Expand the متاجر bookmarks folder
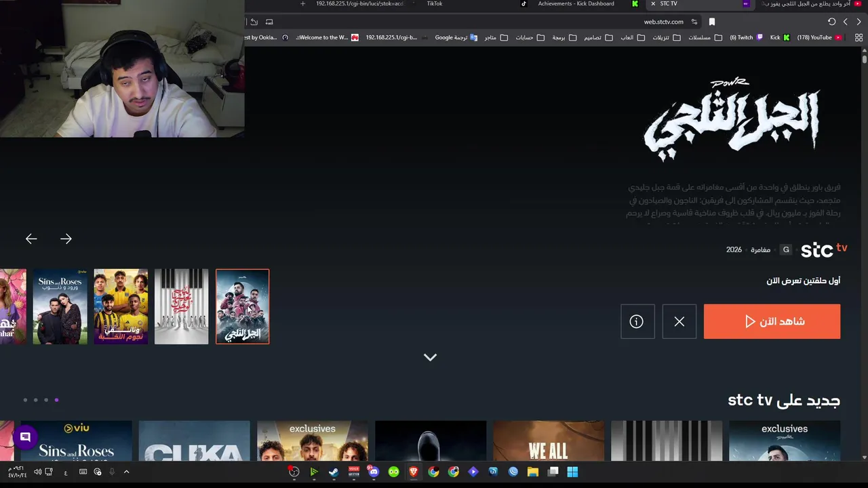The height and width of the screenshot is (488, 868). pos(496,37)
